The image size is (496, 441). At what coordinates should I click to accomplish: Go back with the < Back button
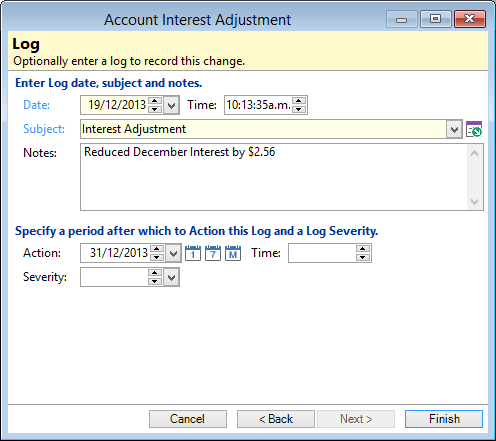(x=276, y=419)
